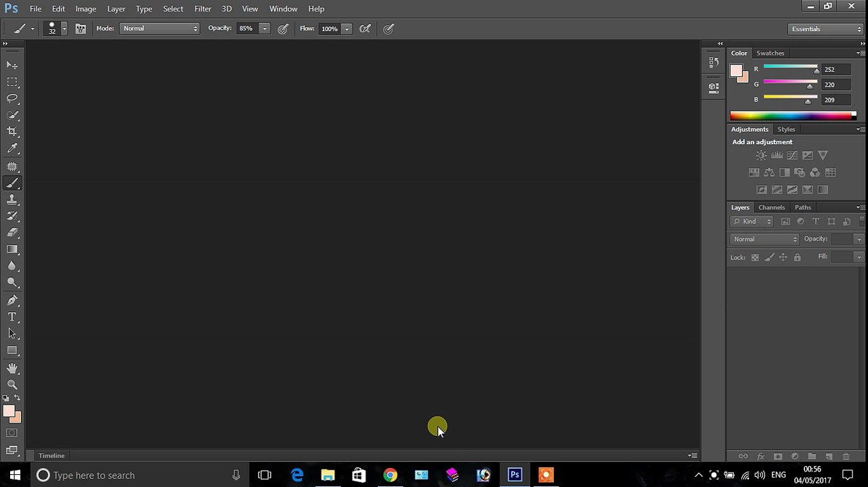The image size is (868, 487).
Task: Swap foreground and background colors
Action: [17, 398]
